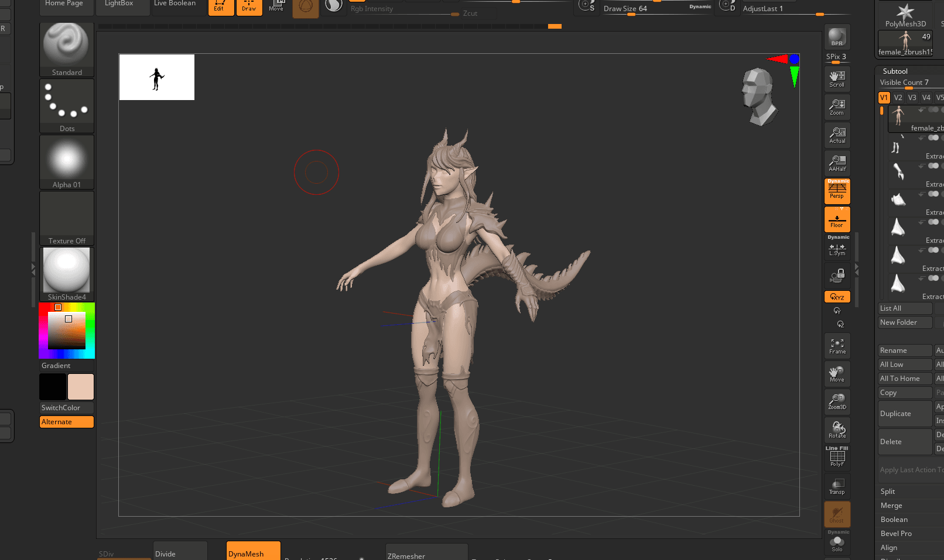Click the Move mode icon in the top shelf
The image size is (944, 560).
click(277, 6)
